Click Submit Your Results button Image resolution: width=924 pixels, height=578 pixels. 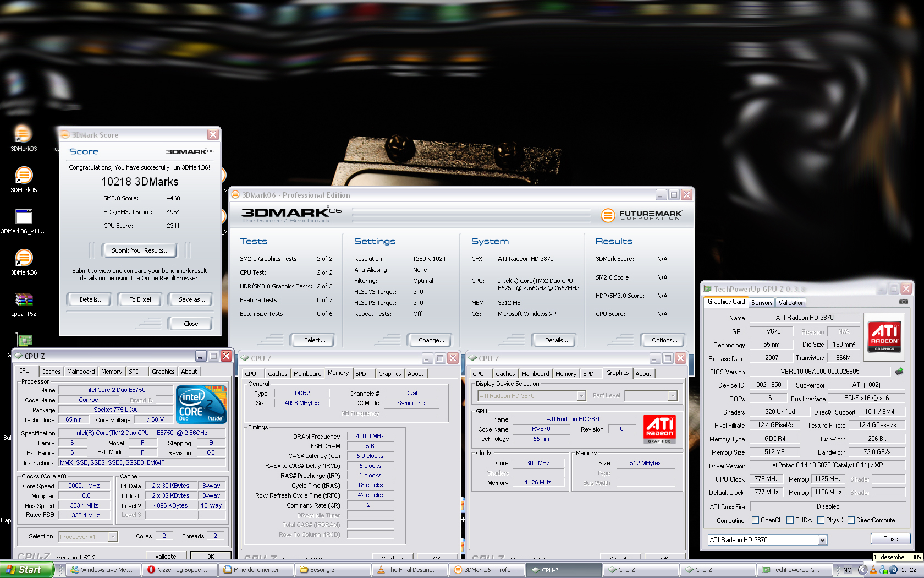tap(140, 250)
